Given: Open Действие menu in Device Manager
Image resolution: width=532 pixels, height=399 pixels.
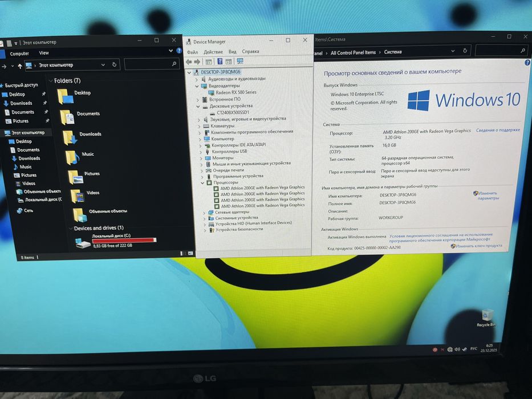Looking at the screenshot, I should (x=213, y=52).
